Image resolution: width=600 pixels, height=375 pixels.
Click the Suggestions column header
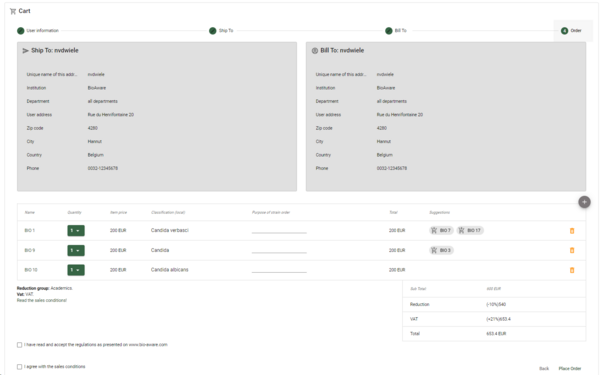point(439,212)
